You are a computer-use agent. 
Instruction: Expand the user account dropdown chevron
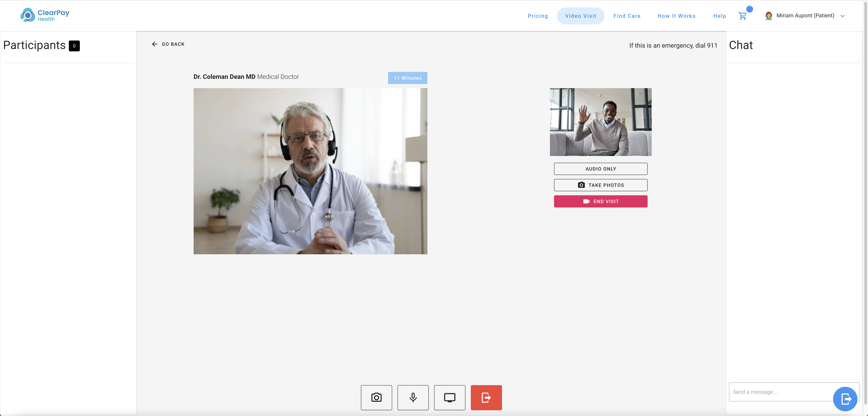(842, 16)
